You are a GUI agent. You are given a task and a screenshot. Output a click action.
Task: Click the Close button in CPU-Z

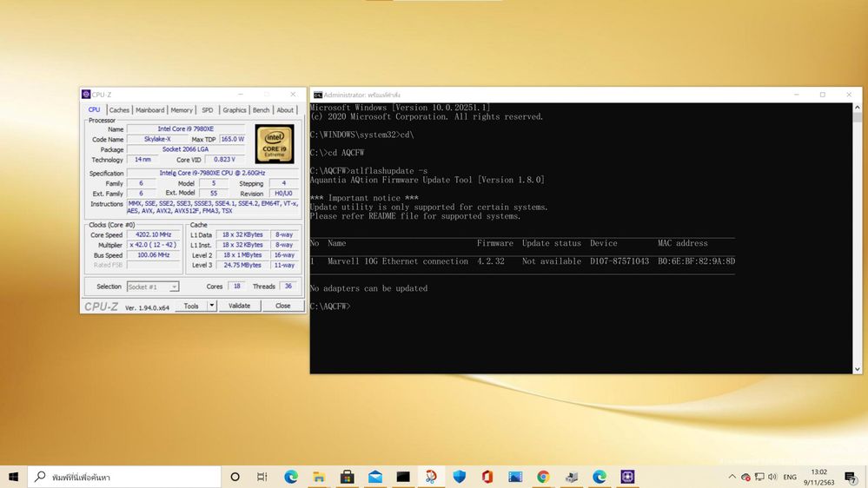(283, 306)
